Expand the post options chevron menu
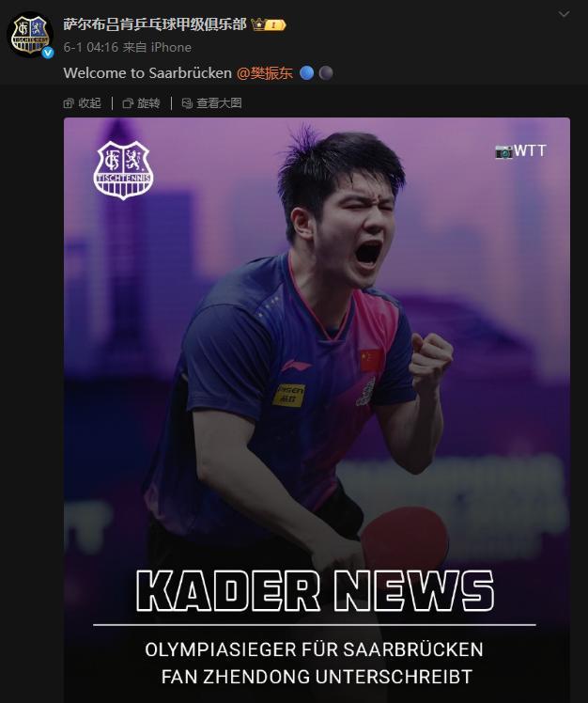This screenshot has height=703, width=588. pyautogui.click(x=564, y=14)
